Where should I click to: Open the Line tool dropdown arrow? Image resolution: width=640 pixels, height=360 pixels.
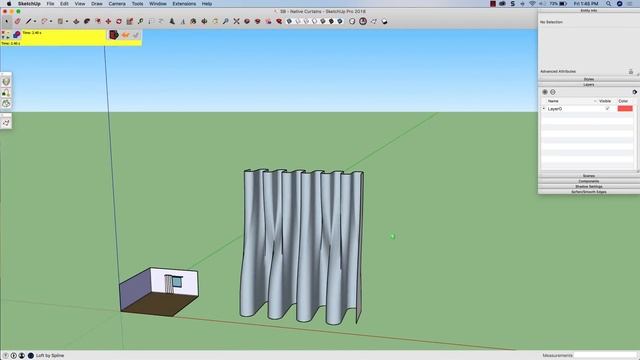click(35, 22)
